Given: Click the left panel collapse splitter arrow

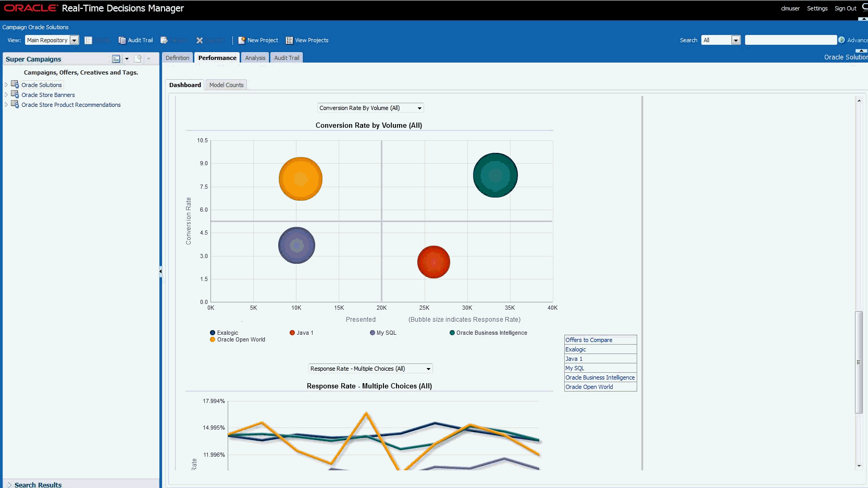Looking at the screenshot, I should pos(160,271).
